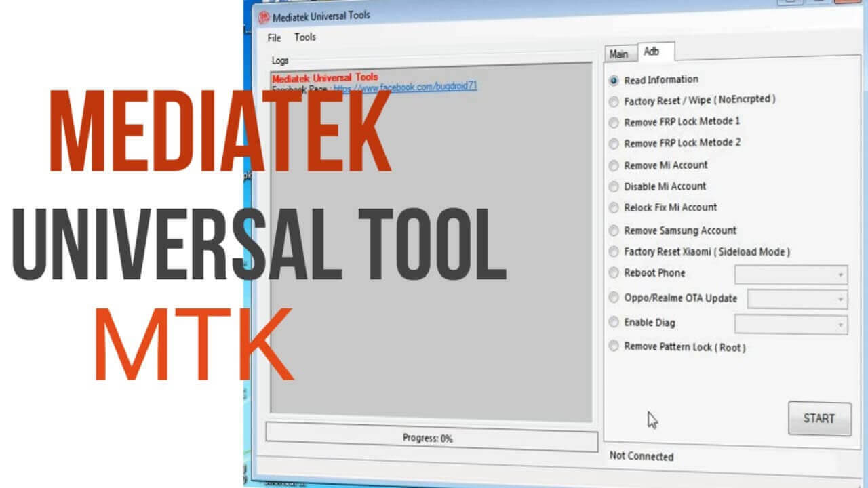868x488 pixels.
Task: Click the Mediatek Universal Tools app icon in title bar
Action: [264, 17]
